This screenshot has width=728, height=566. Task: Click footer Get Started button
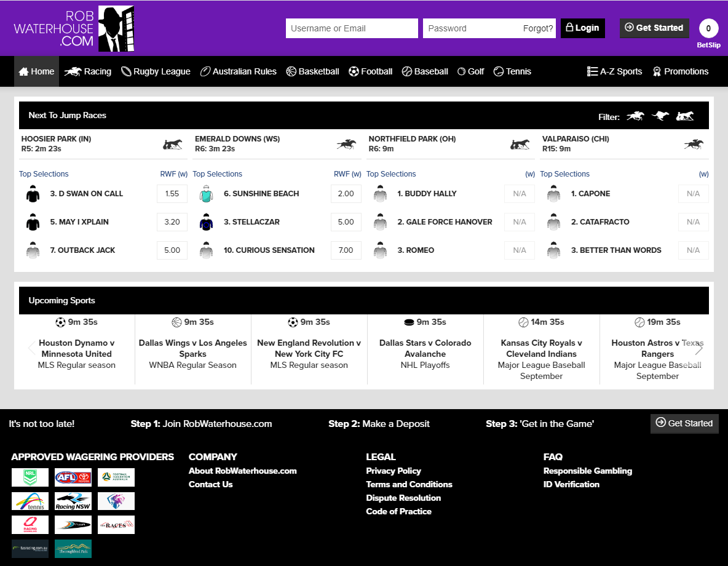tap(684, 423)
